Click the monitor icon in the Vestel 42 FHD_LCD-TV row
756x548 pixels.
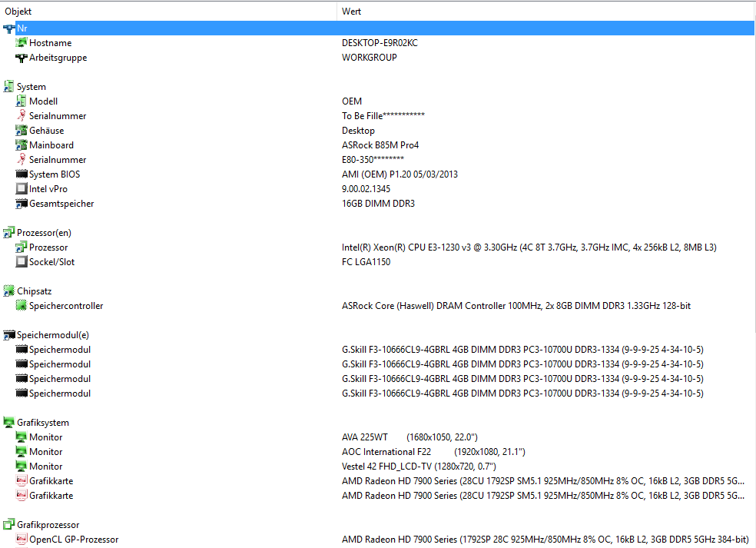(22, 467)
